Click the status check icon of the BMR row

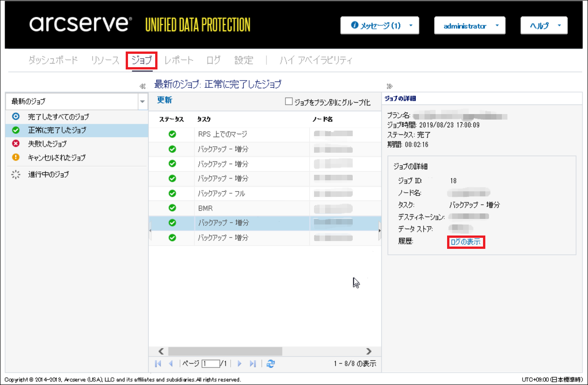point(172,208)
